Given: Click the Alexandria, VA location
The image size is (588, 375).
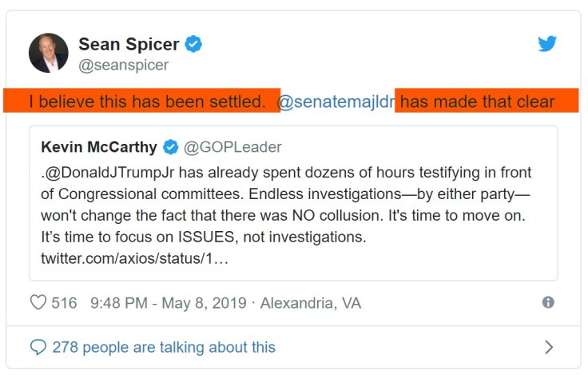Looking at the screenshot, I should pyautogui.click(x=311, y=303).
